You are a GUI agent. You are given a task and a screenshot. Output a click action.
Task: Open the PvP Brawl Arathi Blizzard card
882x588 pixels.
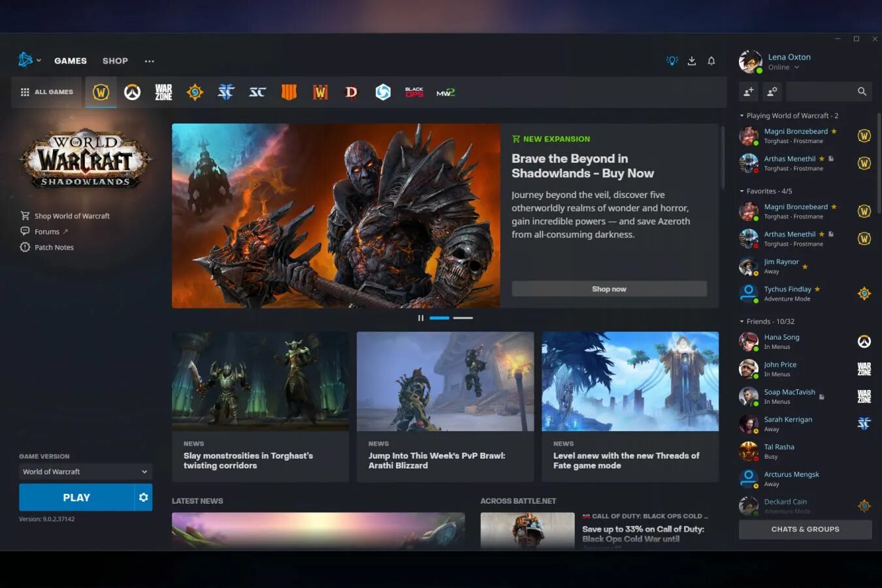tap(445, 407)
